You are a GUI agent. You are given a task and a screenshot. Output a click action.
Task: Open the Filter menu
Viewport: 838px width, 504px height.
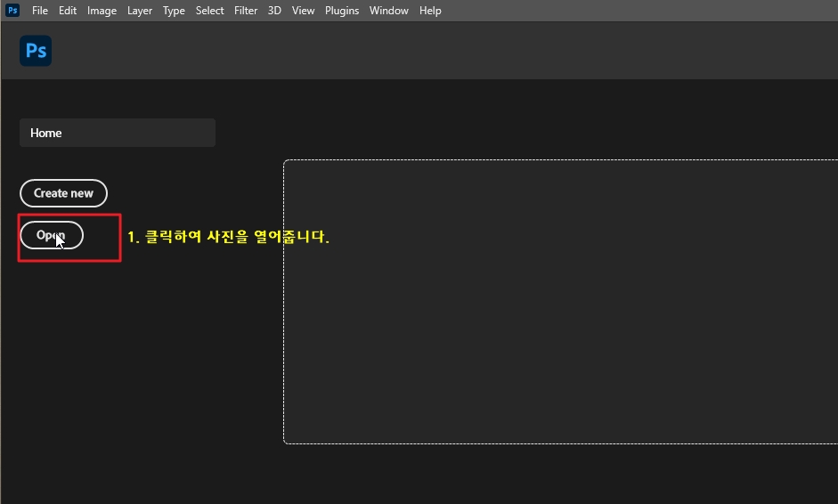coord(246,11)
